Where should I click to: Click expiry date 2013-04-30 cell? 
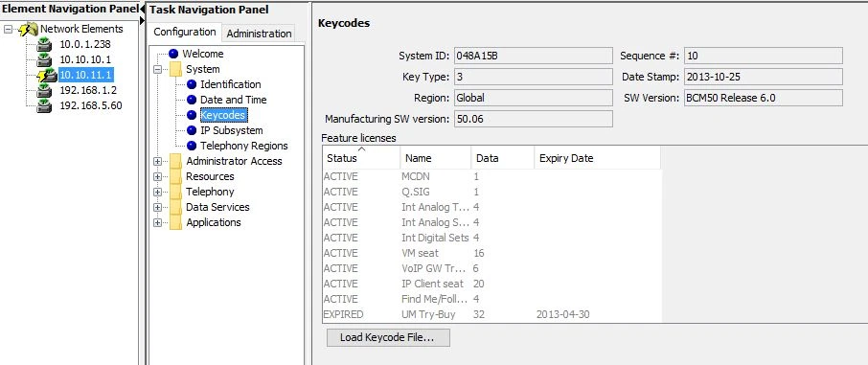click(x=563, y=314)
